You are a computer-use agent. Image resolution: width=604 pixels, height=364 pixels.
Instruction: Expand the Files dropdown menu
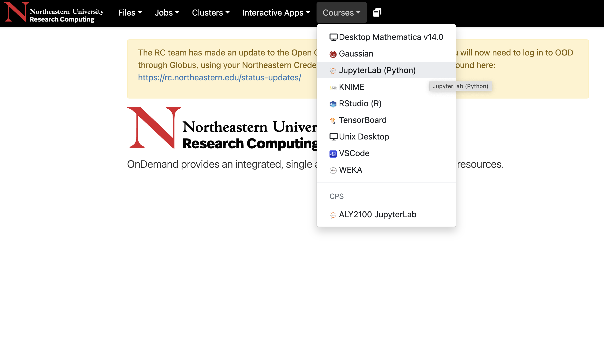click(130, 12)
